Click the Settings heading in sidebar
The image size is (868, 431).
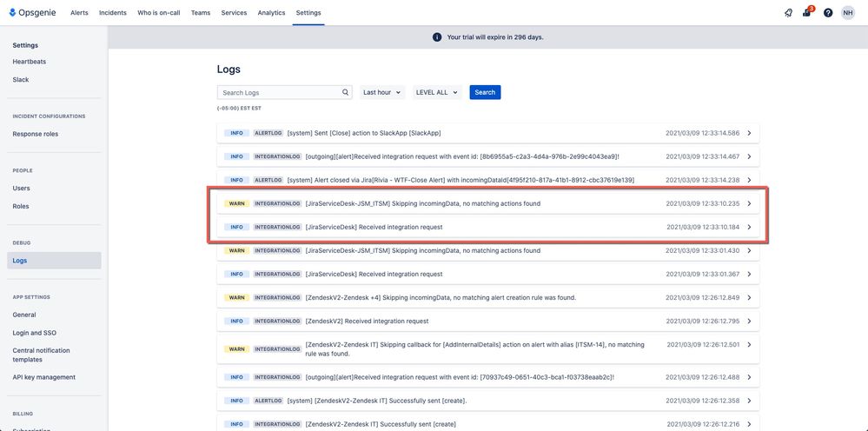click(x=25, y=45)
